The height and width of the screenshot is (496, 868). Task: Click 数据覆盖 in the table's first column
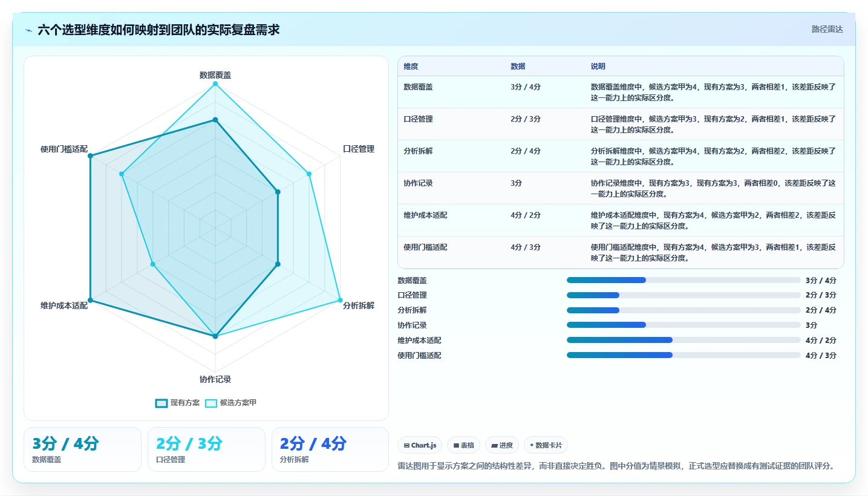[x=418, y=87]
